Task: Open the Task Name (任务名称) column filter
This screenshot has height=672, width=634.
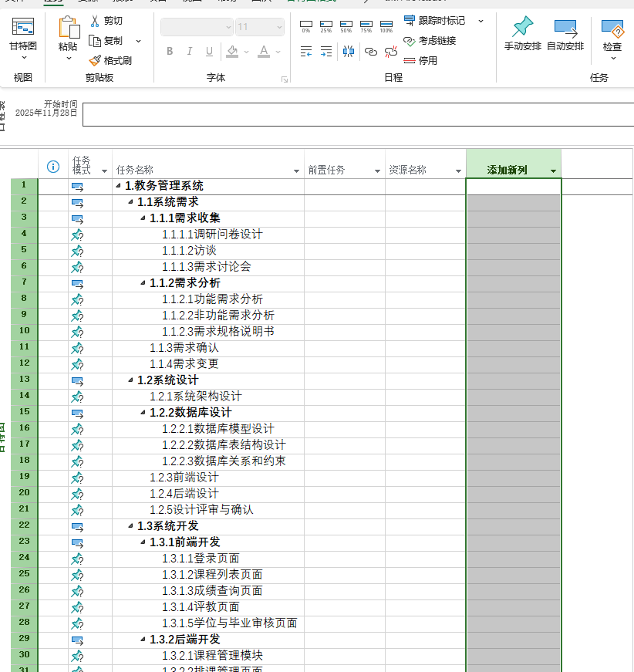Action: tap(296, 171)
